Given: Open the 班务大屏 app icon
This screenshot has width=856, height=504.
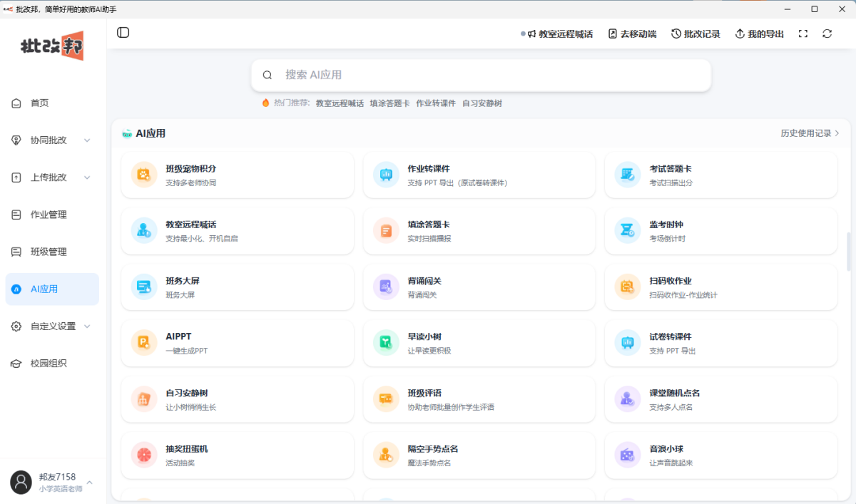Looking at the screenshot, I should click(144, 287).
